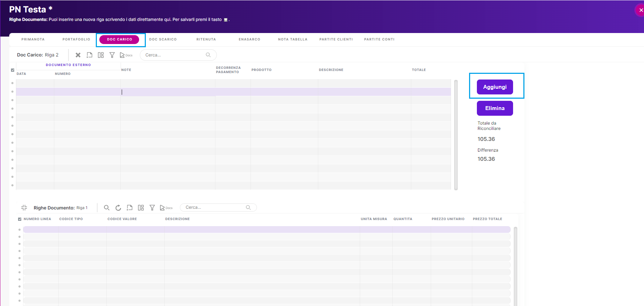Click the Prodotto column header
The height and width of the screenshot is (306, 644).
click(x=262, y=70)
